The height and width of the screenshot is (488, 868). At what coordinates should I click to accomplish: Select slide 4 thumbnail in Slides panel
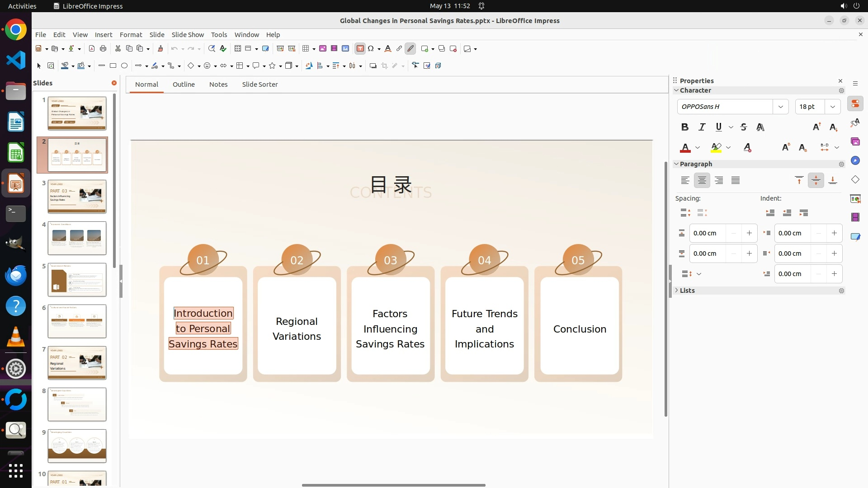point(77,238)
